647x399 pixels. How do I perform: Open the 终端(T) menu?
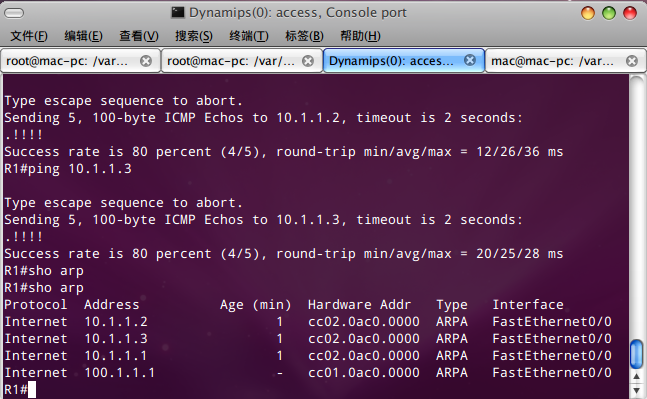tap(249, 36)
